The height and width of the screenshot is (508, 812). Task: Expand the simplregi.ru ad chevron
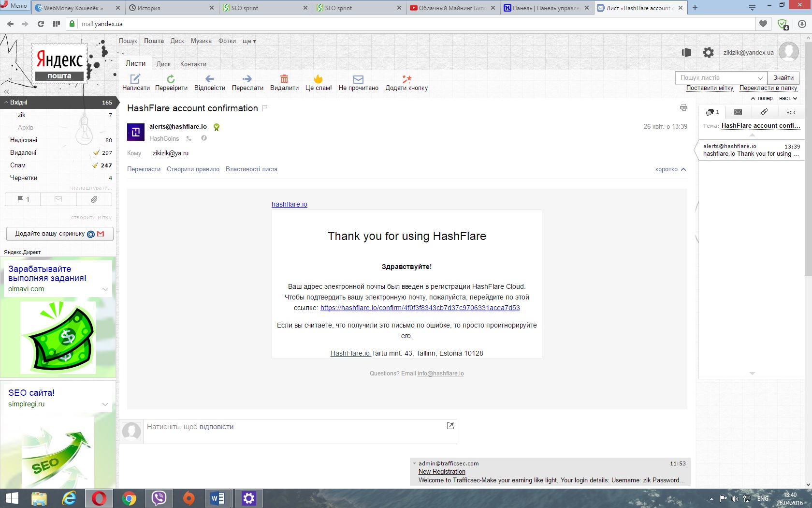coord(105,404)
